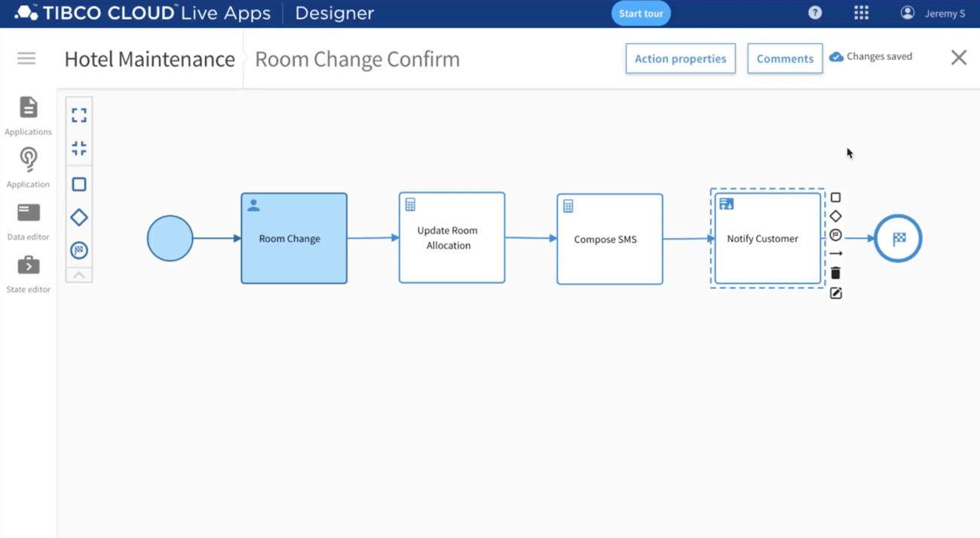This screenshot has height=538, width=980.
Task: Append an end event after Notify Customer
Action: point(835,235)
